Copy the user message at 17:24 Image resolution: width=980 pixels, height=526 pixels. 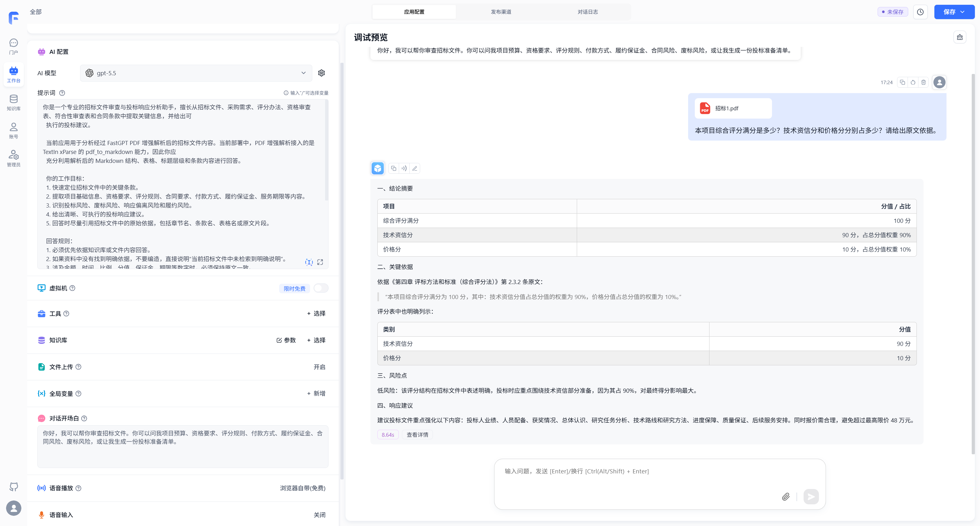point(902,83)
